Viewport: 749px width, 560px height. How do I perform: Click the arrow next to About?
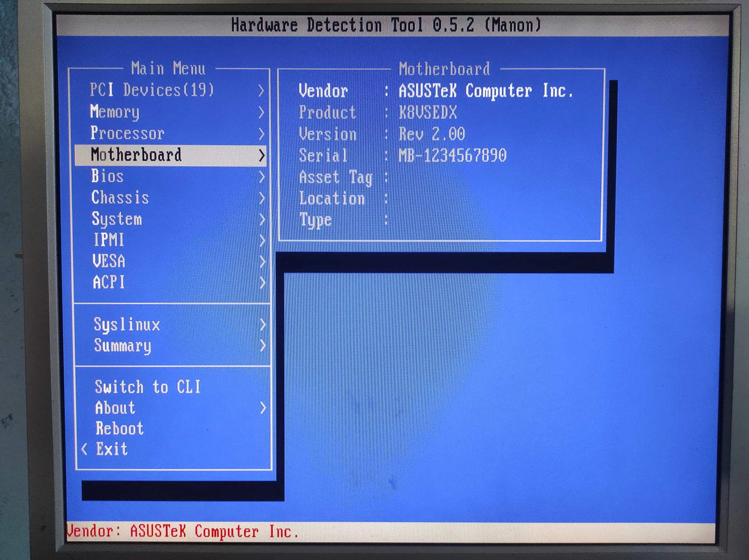pos(263,408)
